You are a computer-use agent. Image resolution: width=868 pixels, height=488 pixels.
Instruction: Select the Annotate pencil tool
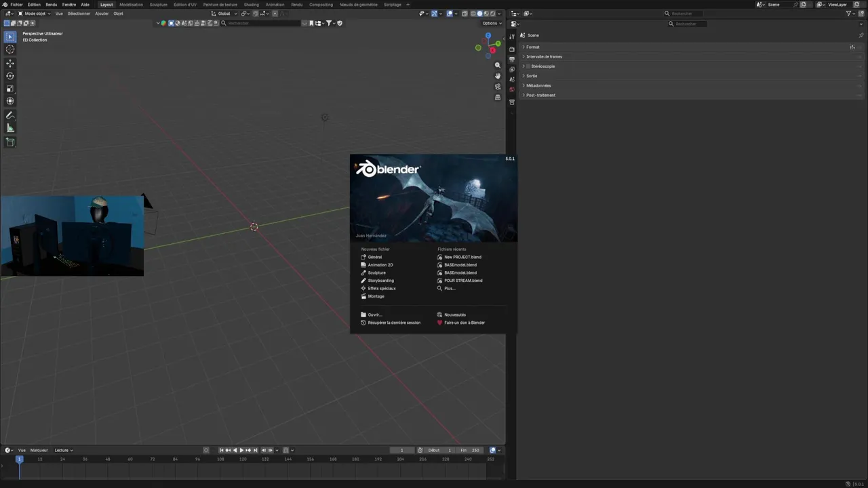point(10,115)
